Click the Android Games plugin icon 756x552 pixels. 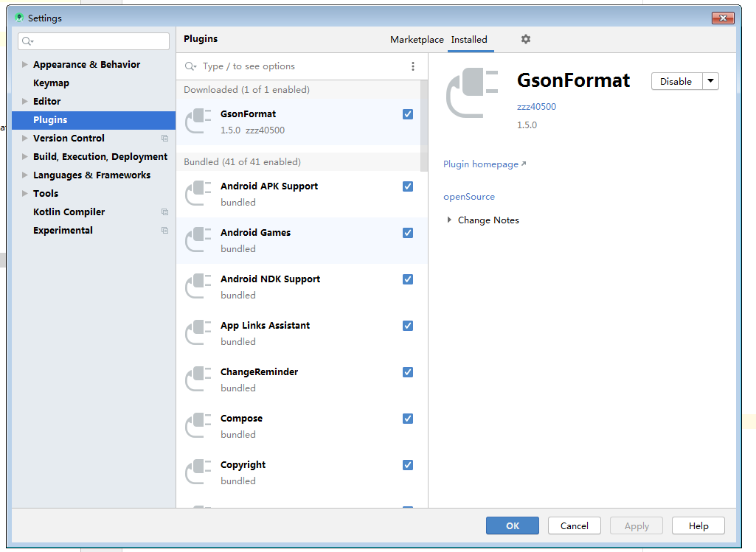[198, 240]
